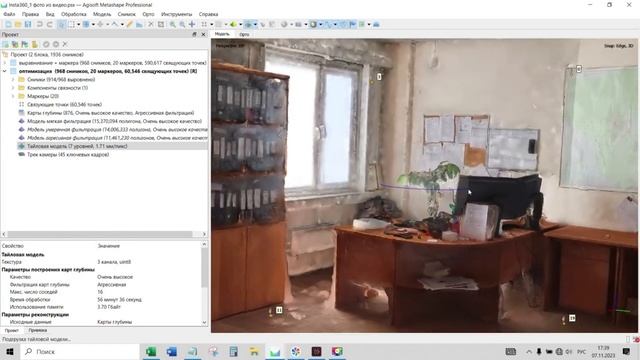Switch to the Модель view tab
The width and height of the screenshot is (640, 360).
(222, 34)
